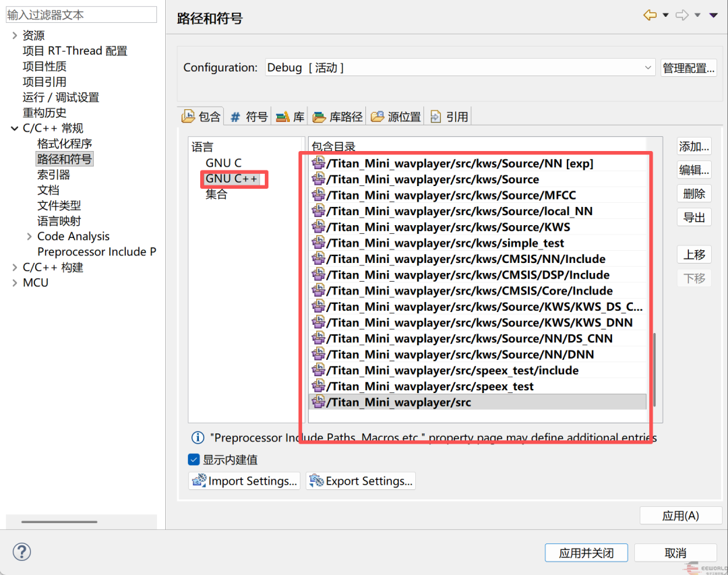Switch to the 符号 tab
This screenshot has width=728, height=575.
tap(249, 117)
